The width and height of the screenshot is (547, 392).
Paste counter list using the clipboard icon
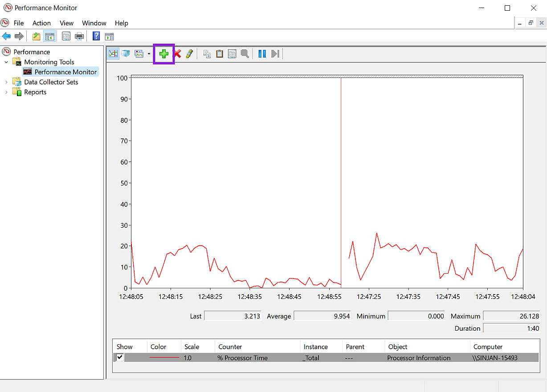point(219,54)
